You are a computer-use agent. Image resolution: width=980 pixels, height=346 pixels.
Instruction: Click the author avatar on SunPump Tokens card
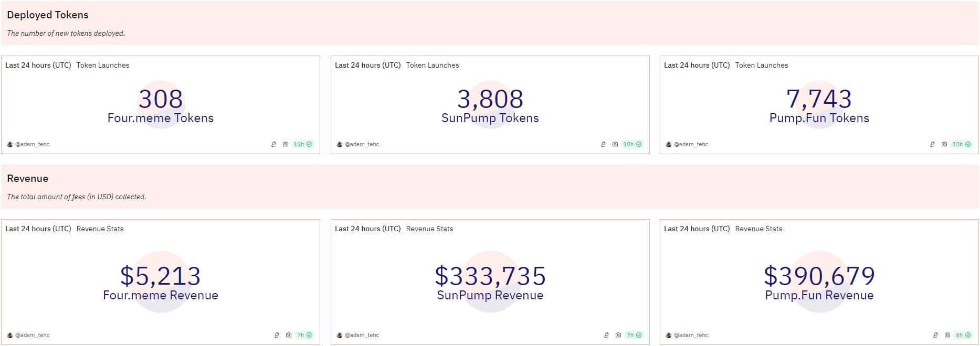[x=340, y=144]
